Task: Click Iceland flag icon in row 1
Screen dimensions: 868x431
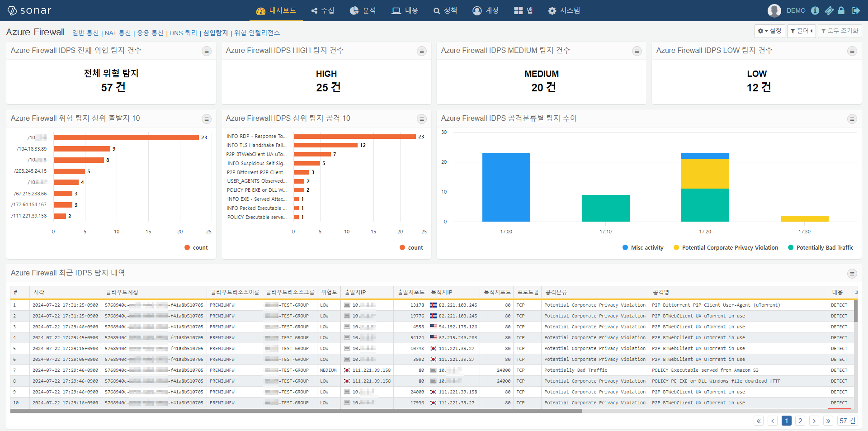Action: coord(433,305)
